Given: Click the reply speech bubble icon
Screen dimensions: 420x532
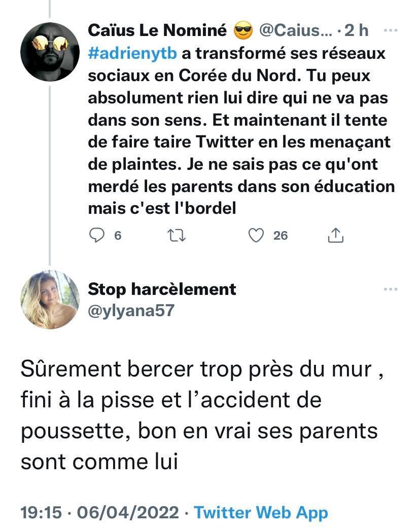Looking at the screenshot, I should pos(96,235).
